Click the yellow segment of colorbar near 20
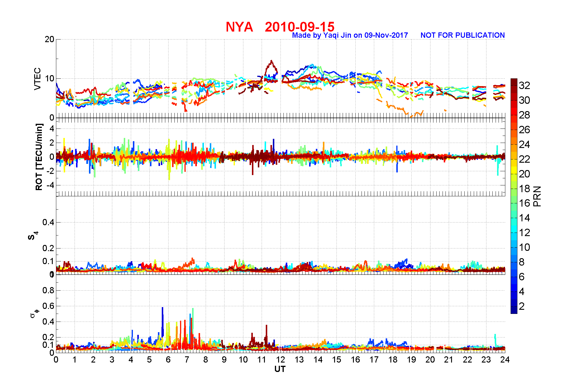 click(514, 170)
